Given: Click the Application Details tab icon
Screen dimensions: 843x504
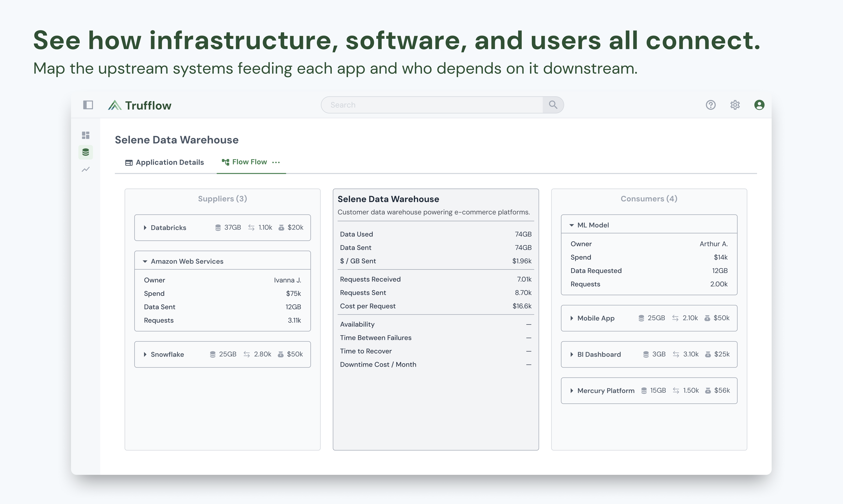Looking at the screenshot, I should click(x=129, y=163).
